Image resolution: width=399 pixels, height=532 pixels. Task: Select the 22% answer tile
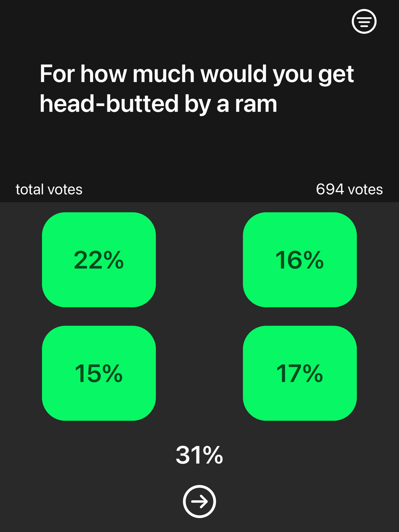[99, 260]
